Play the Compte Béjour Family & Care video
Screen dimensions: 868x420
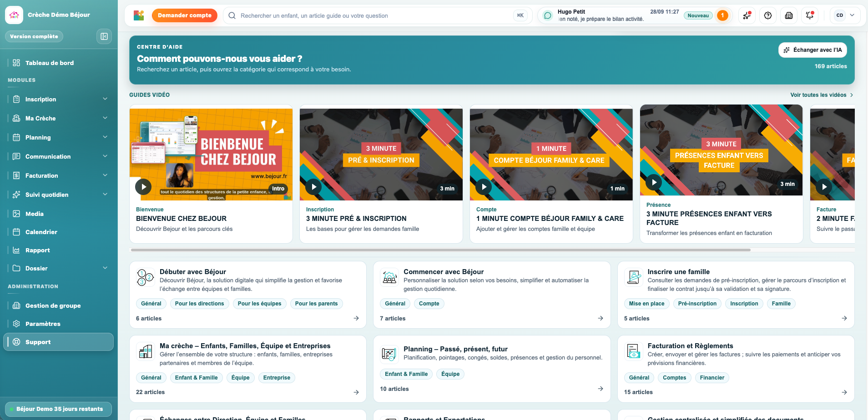pyautogui.click(x=484, y=186)
